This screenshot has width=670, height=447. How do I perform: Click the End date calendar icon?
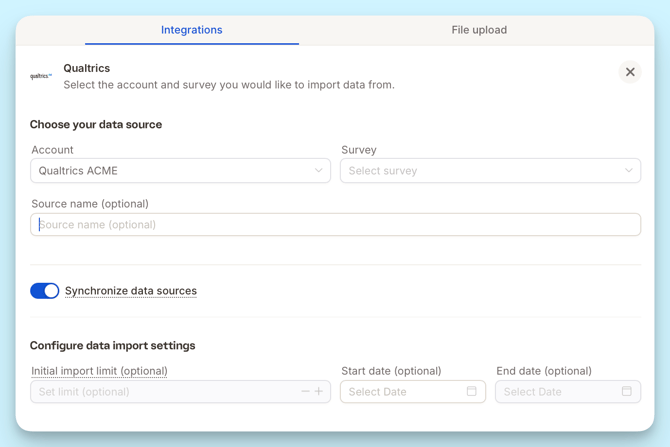[x=626, y=391]
